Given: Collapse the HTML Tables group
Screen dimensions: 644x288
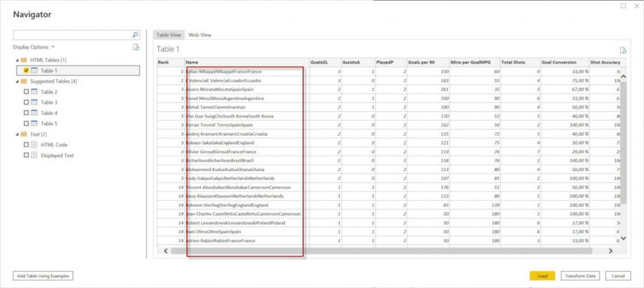Looking at the screenshot, I should [x=17, y=60].
